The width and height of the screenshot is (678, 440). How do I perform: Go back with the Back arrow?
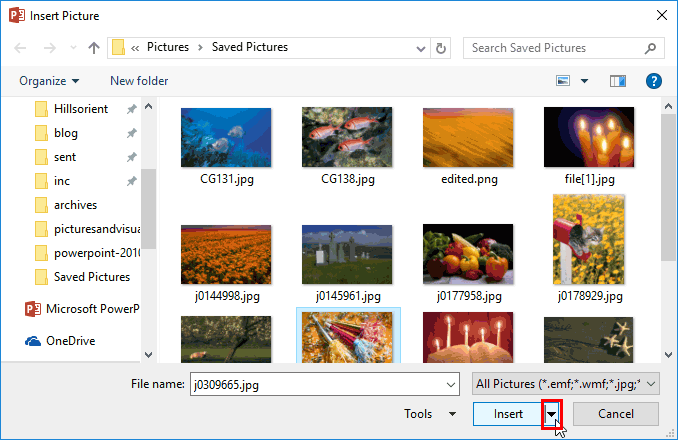(x=20, y=48)
